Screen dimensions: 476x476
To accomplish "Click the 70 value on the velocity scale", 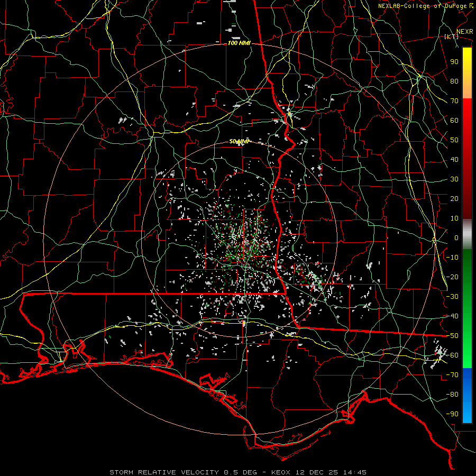I will point(454,101).
